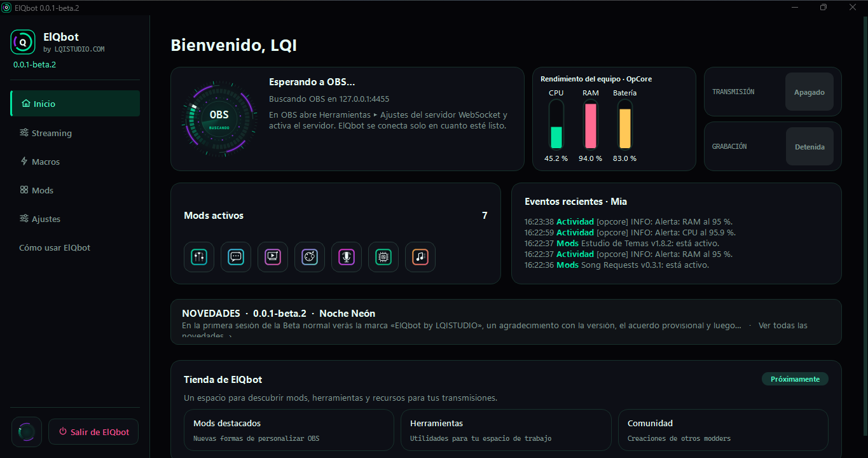868x458 pixels.
Task: Open the Ver todas las novedades link
Action: (783, 326)
